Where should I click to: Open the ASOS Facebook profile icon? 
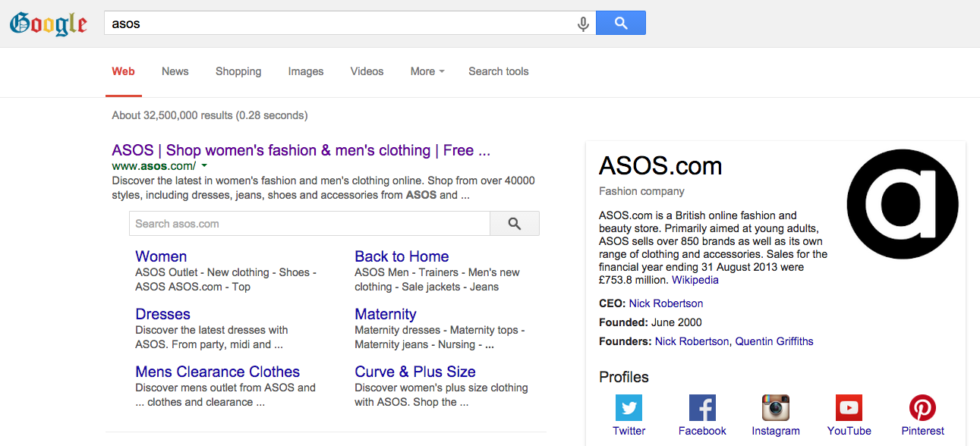[x=702, y=408]
